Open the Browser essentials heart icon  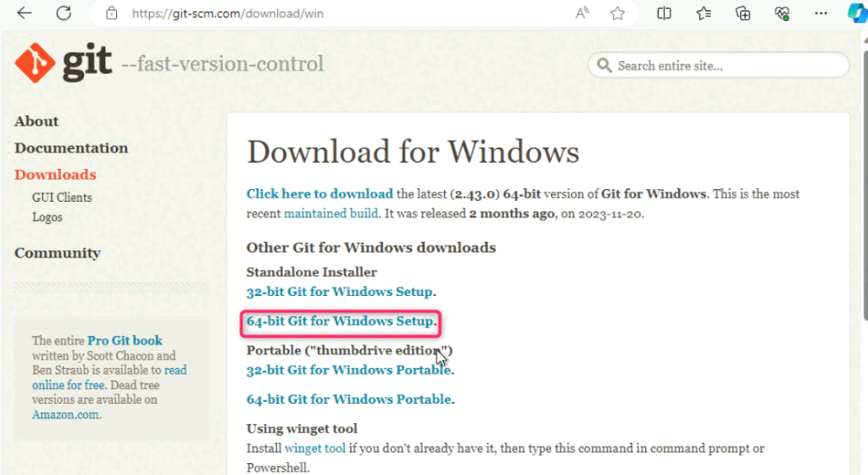click(782, 14)
